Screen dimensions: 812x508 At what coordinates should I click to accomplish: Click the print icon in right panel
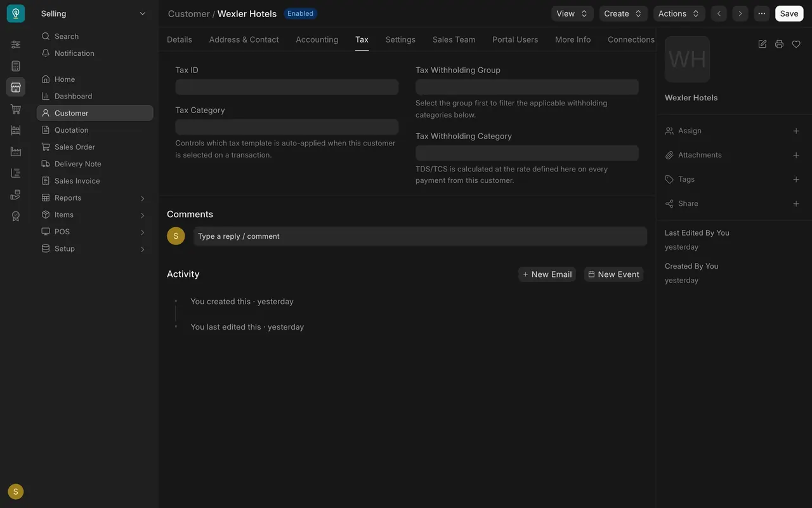(x=779, y=44)
